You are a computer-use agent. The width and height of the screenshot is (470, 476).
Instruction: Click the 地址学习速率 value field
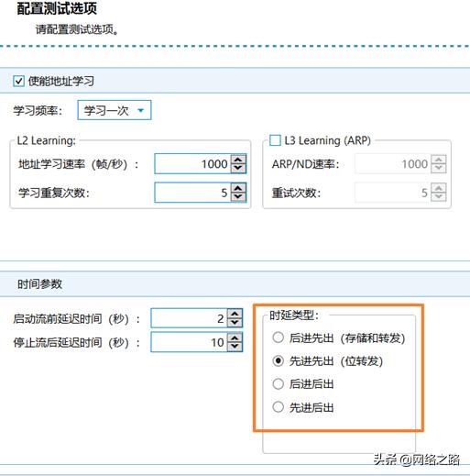pyautogui.click(x=192, y=164)
